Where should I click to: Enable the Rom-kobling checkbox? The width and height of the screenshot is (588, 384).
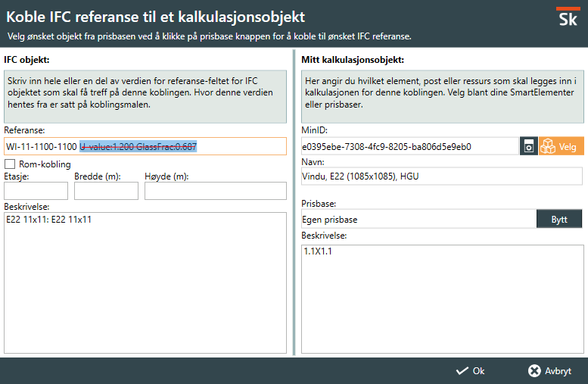tap(11, 164)
